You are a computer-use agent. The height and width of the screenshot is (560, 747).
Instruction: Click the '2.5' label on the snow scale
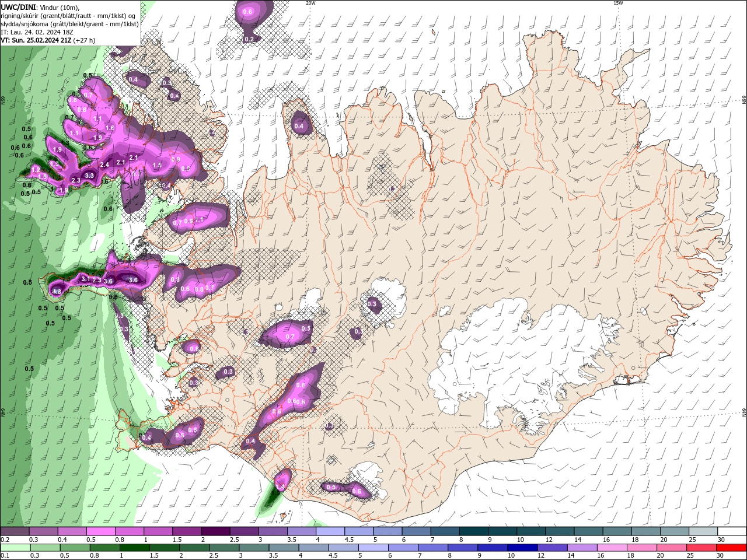pyautogui.click(x=234, y=540)
